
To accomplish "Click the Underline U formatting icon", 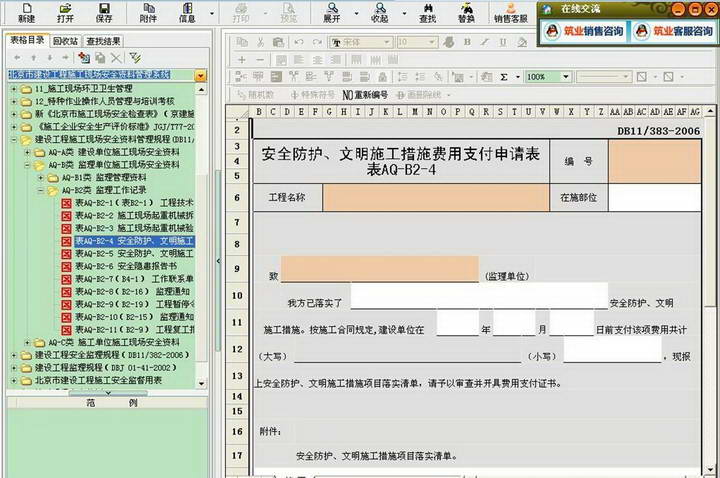I will (x=503, y=42).
